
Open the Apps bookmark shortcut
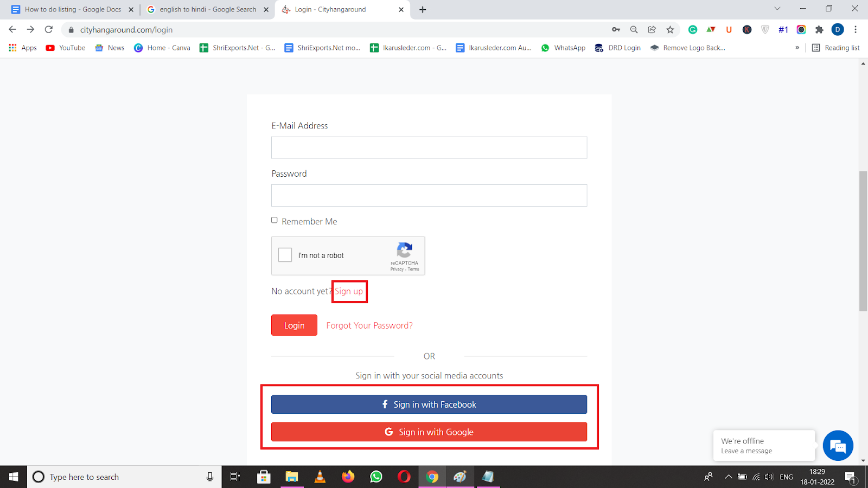coord(23,48)
